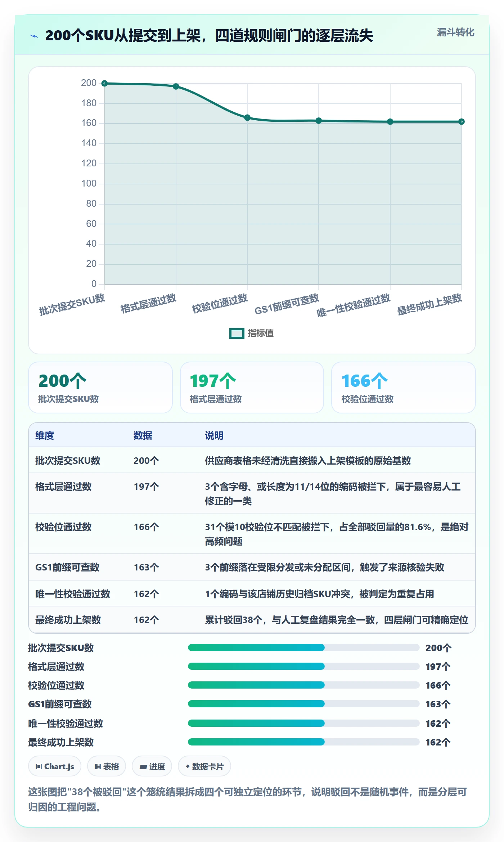Click the Chart.js chip
Viewport: 504px width, 842px height.
tap(55, 766)
